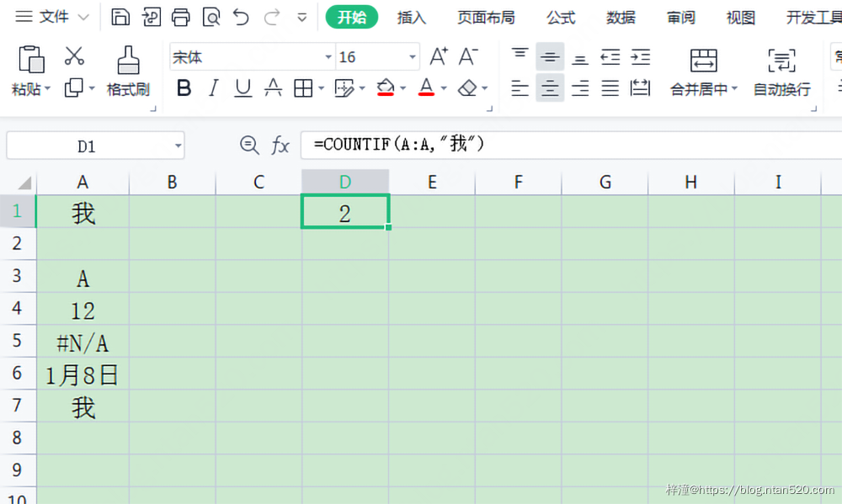Open the font name dropdown
842x504 pixels.
328,57
